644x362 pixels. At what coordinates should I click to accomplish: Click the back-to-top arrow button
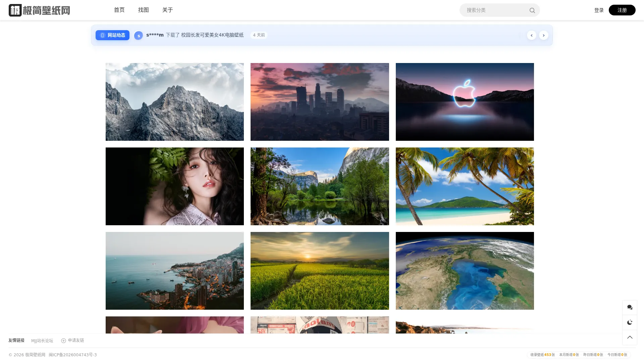click(x=630, y=338)
